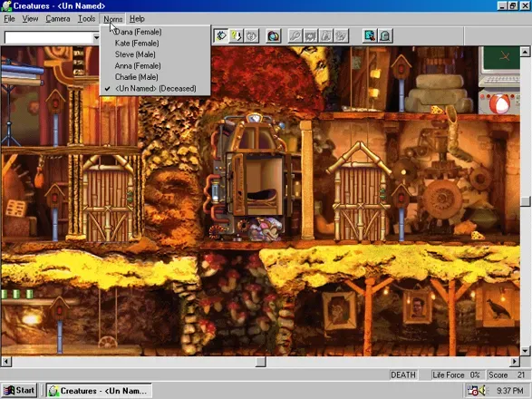
Task: Click the computer with green screen
Action: tap(500, 68)
